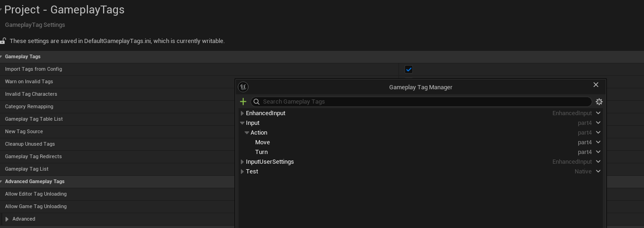Open the options dropdown for the Action row
This screenshot has height=228, width=644.
(598, 132)
